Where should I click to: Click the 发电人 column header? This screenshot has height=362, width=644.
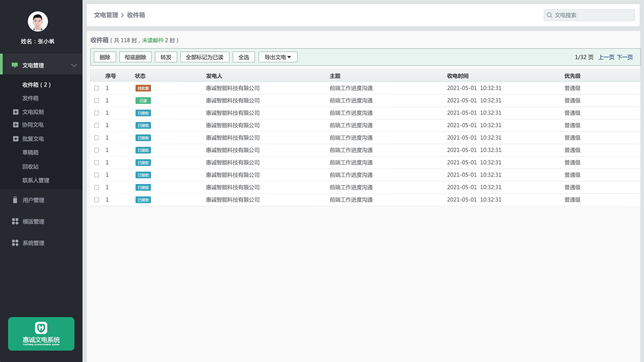(214, 76)
